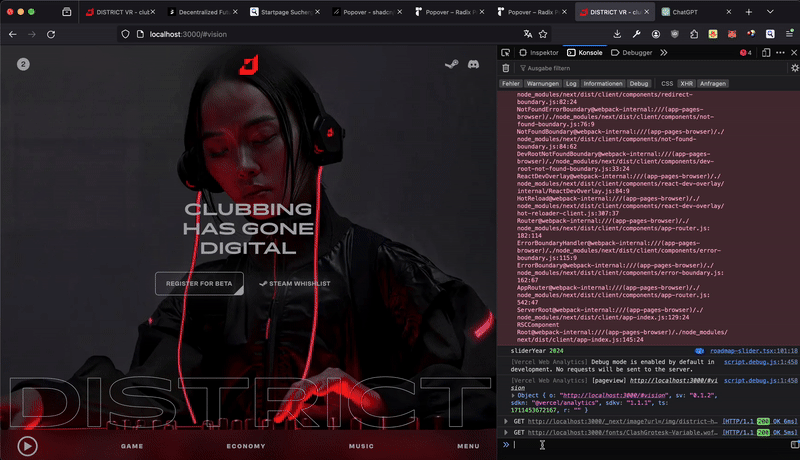Click the Register for Beta button
This screenshot has height=460, width=800.
199,283
